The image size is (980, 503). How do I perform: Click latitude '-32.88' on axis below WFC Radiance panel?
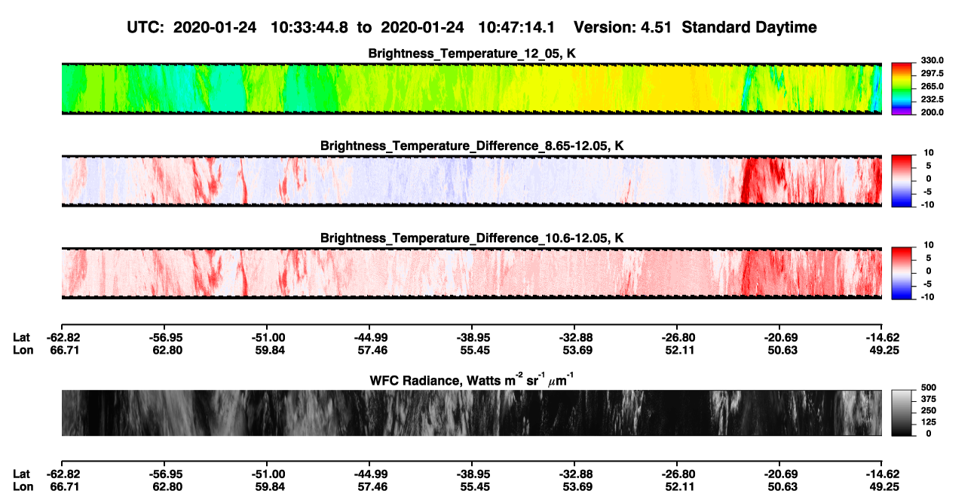(575, 474)
